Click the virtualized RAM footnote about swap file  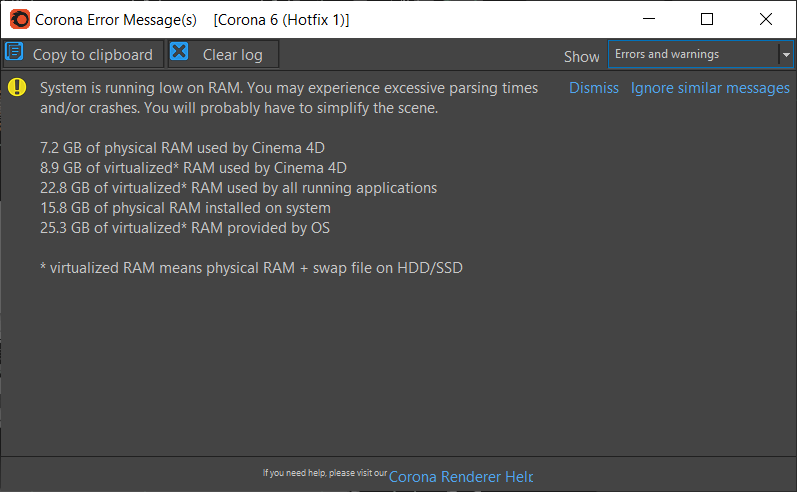pyautogui.click(x=250, y=268)
